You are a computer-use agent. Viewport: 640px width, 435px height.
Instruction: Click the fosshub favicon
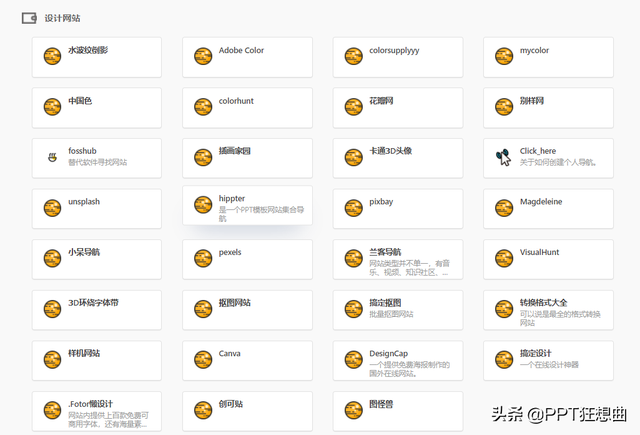click(52, 157)
